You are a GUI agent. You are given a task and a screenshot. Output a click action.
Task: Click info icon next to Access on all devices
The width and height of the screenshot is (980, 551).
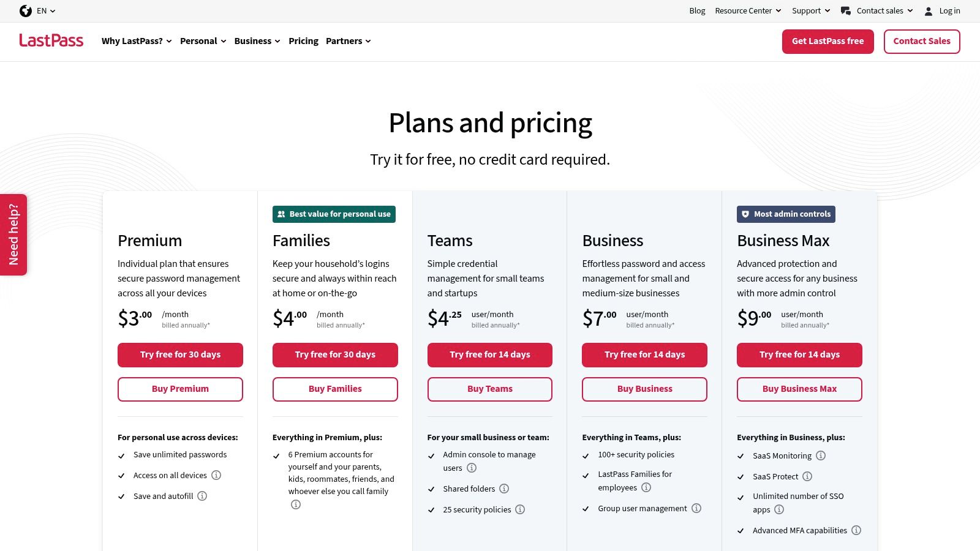coord(216,475)
